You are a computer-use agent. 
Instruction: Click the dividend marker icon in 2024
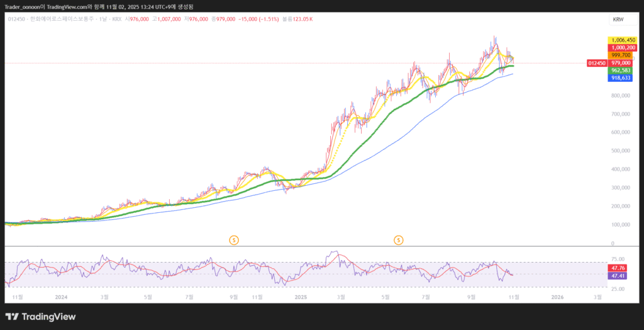pyautogui.click(x=233, y=239)
